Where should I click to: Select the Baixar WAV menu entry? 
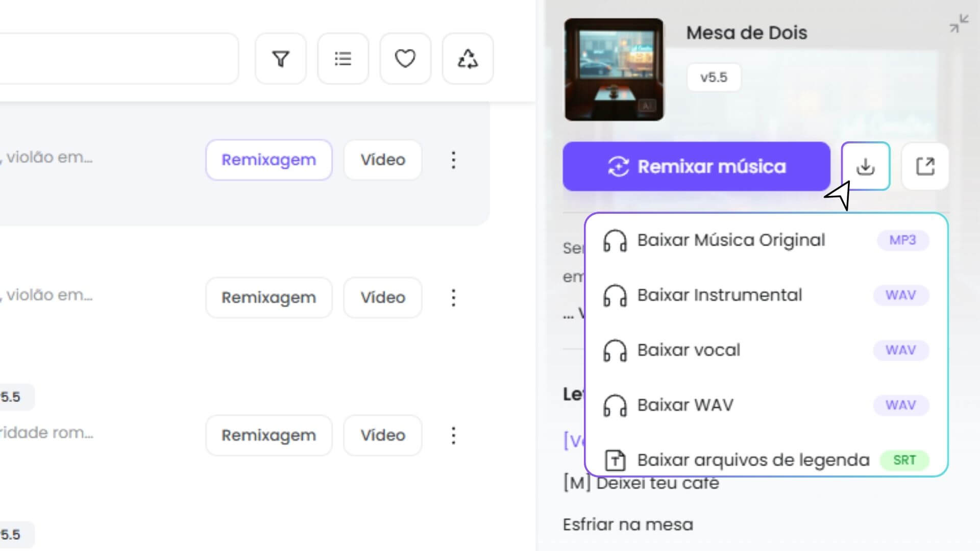coord(685,405)
